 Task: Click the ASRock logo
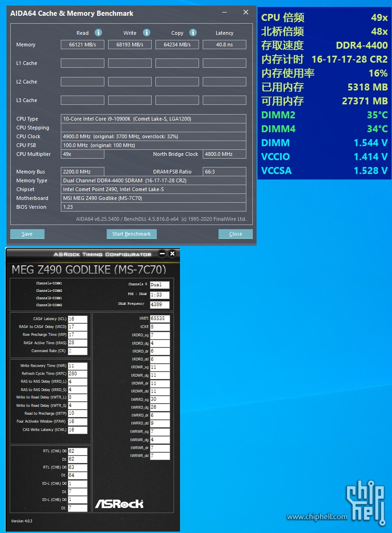[119, 504]
